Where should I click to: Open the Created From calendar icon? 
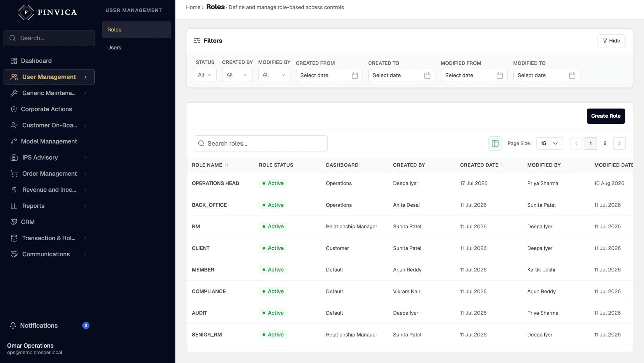(355, 75)
